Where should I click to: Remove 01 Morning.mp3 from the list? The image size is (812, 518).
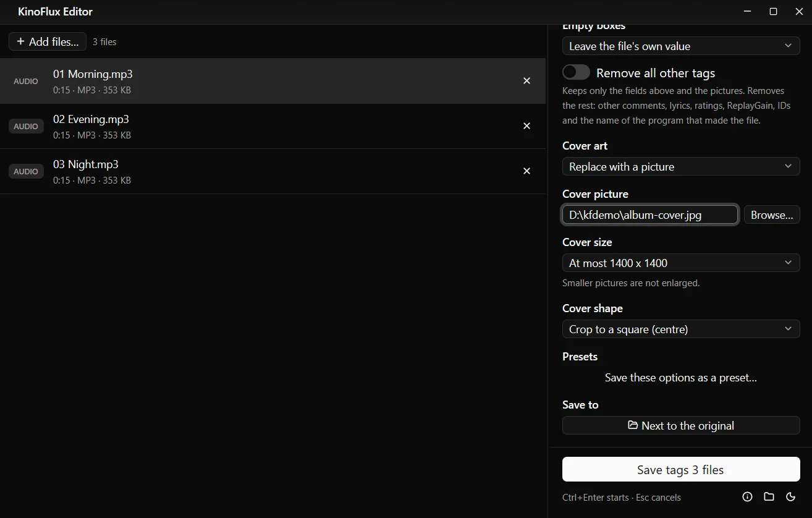[527, 81]
